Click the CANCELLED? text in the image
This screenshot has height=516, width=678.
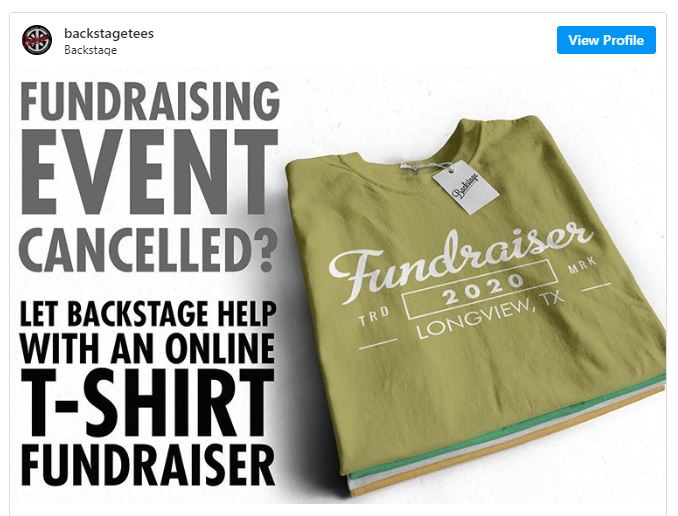(x=148, y=249)
